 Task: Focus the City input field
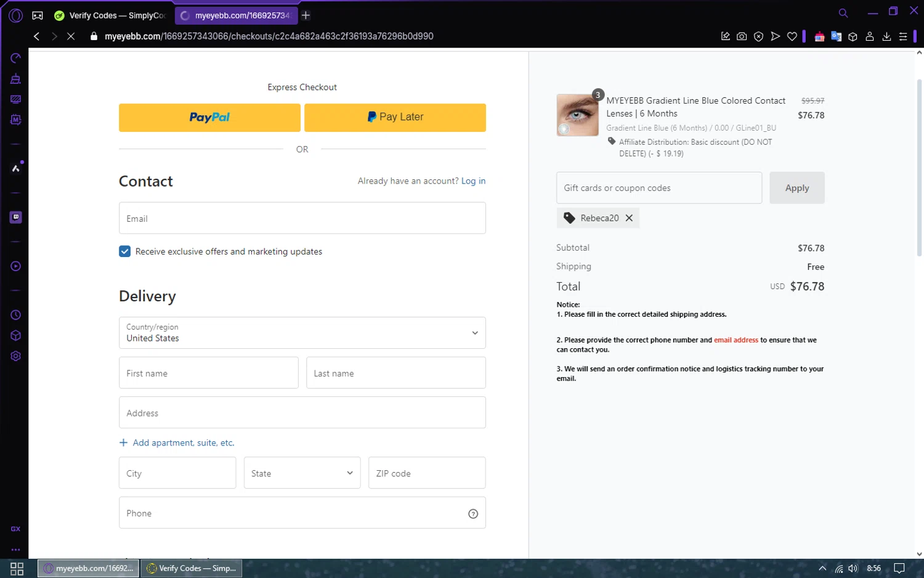pyautogui.click(x=177, y=473)
